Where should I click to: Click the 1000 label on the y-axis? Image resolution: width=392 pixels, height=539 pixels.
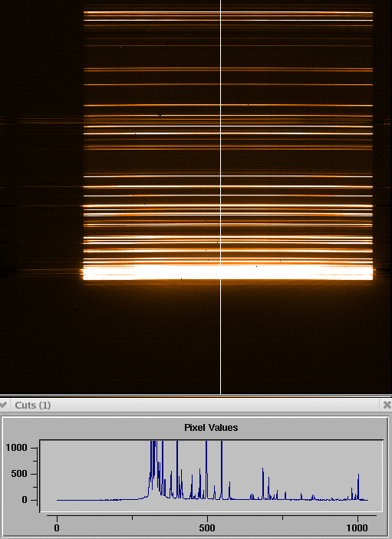coord(16,448)
